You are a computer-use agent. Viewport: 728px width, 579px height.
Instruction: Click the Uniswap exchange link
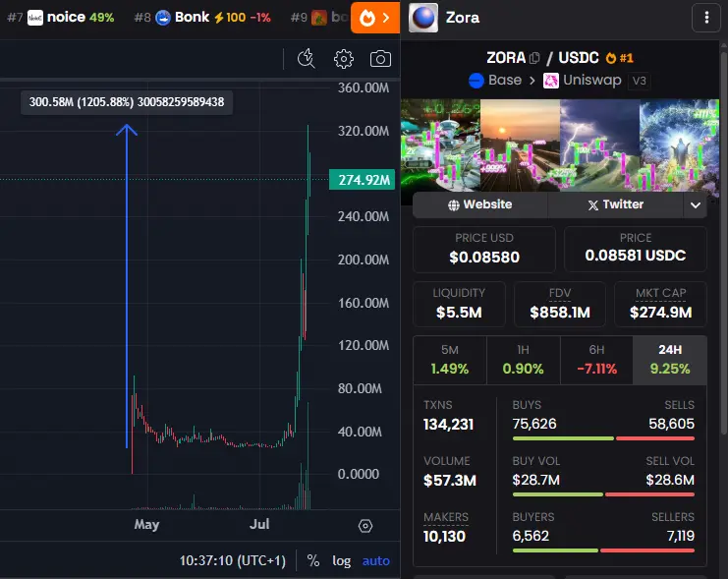click(x=583, y=81)
